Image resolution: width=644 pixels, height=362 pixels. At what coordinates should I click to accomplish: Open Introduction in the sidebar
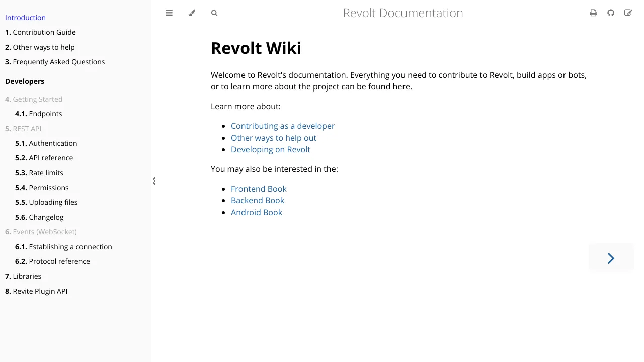click(25, 18)
